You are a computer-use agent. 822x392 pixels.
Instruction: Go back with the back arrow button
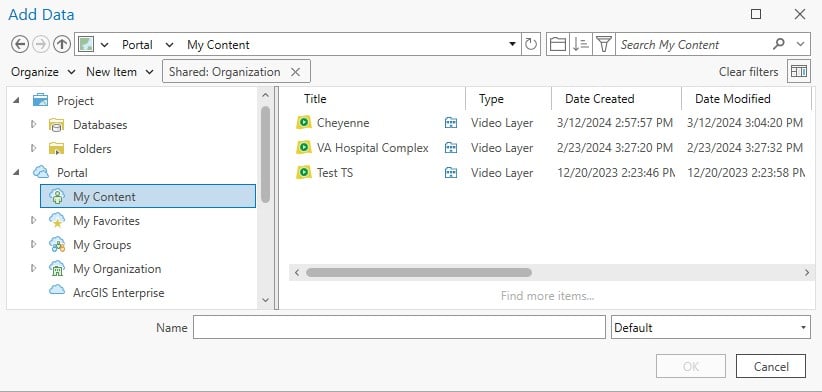(20, 45)
